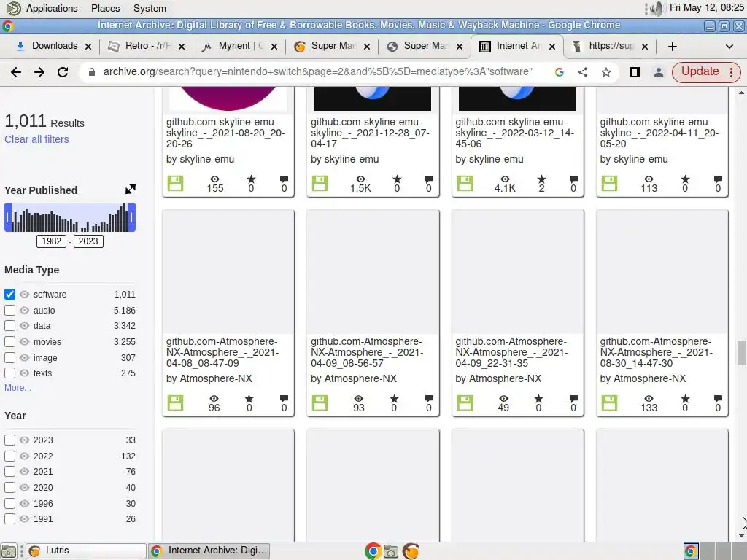Image resolution: width=747 pixels, height=560 pixels.
Task: Open the Places menu
Action: (105, 9)
